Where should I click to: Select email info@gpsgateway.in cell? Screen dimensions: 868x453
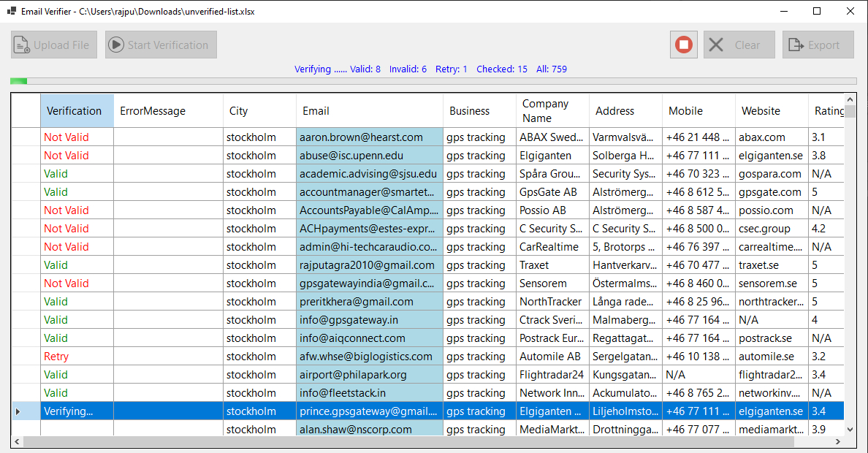(370, 320)
